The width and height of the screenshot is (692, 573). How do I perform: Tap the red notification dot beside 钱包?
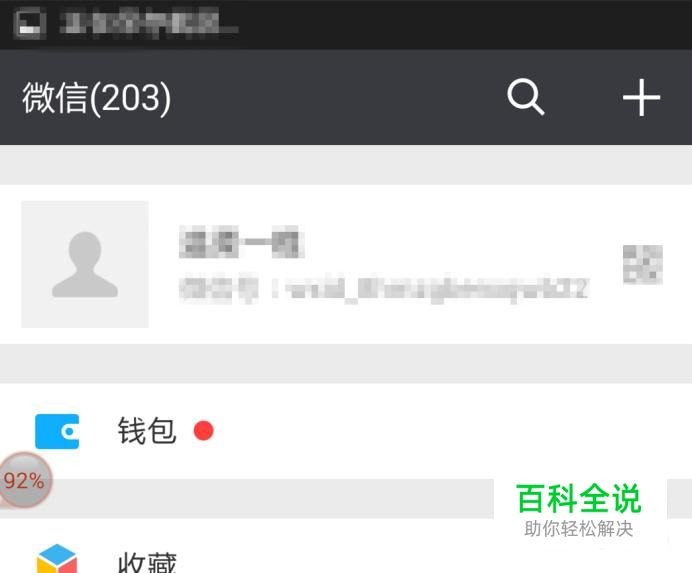[x=203, y=430]
